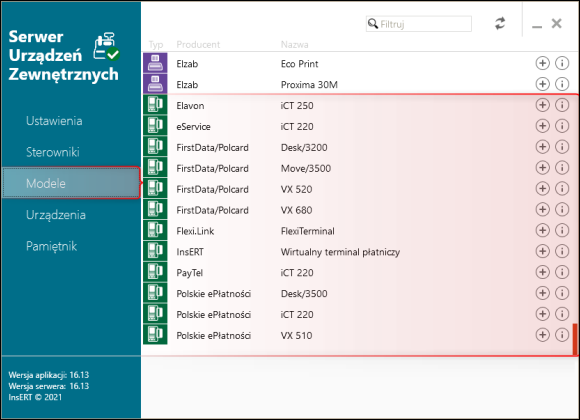Viewport: 580px width, 420px height.
Task: Open the Sterowniki section
Action: [x=53, y=152]
